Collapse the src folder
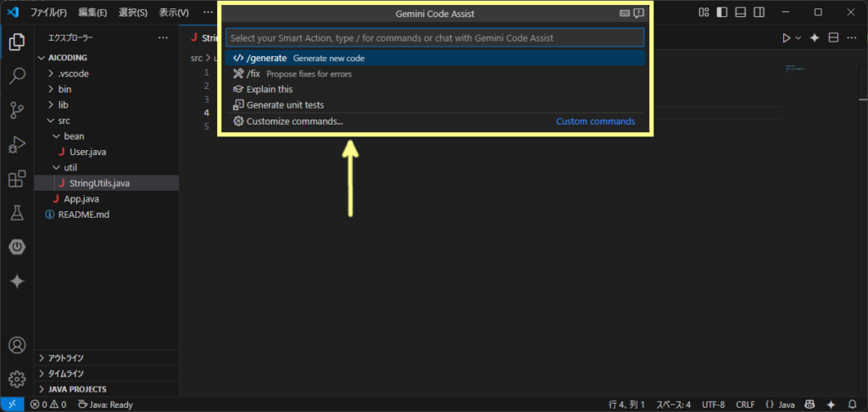The height and width of the screenshot is (412, 868). click(106, 120)
